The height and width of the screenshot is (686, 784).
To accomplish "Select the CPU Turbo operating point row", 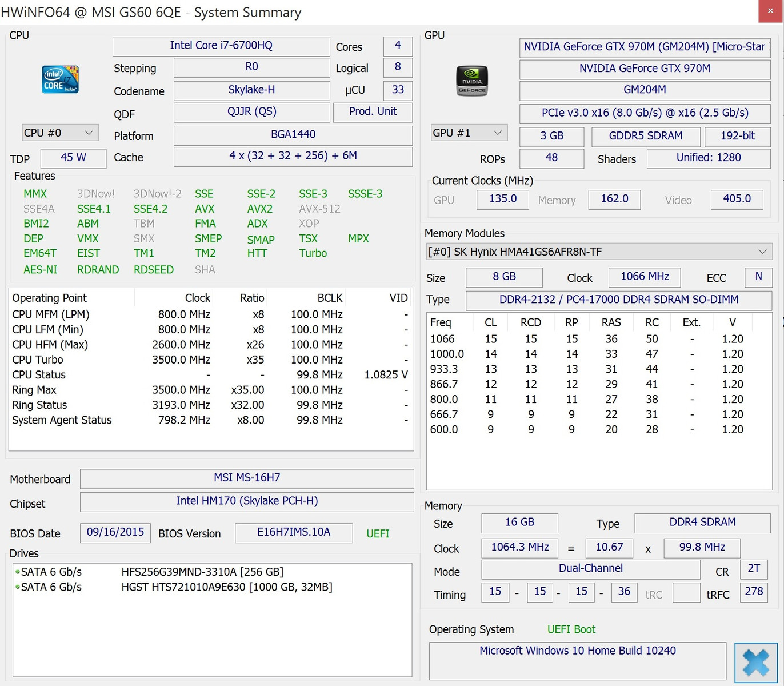I will click(211, 360).
